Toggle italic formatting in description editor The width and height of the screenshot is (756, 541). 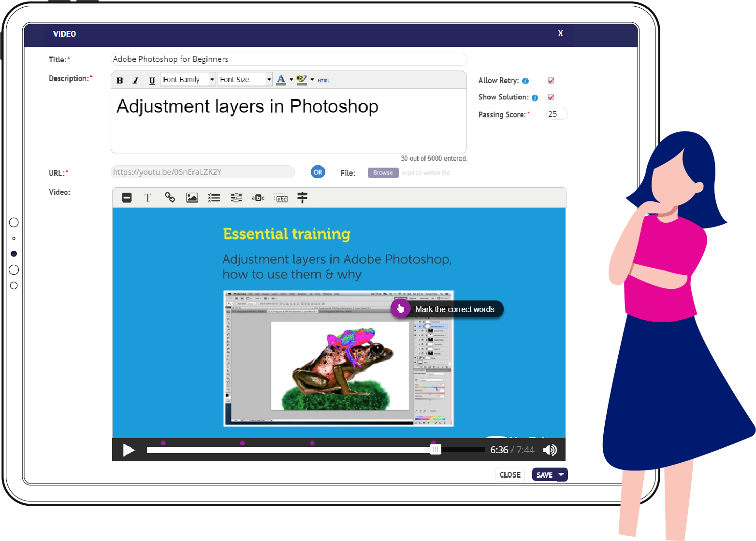(x=136, y=80)
